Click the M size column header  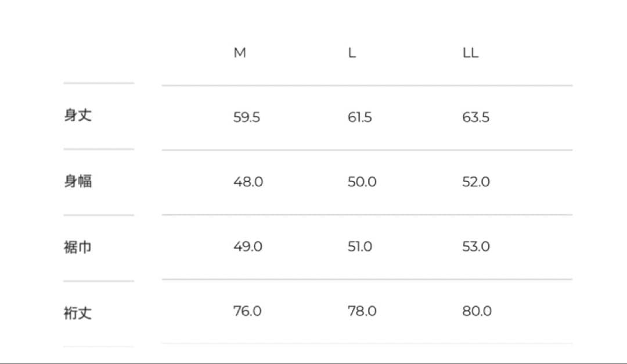[240, 53]
